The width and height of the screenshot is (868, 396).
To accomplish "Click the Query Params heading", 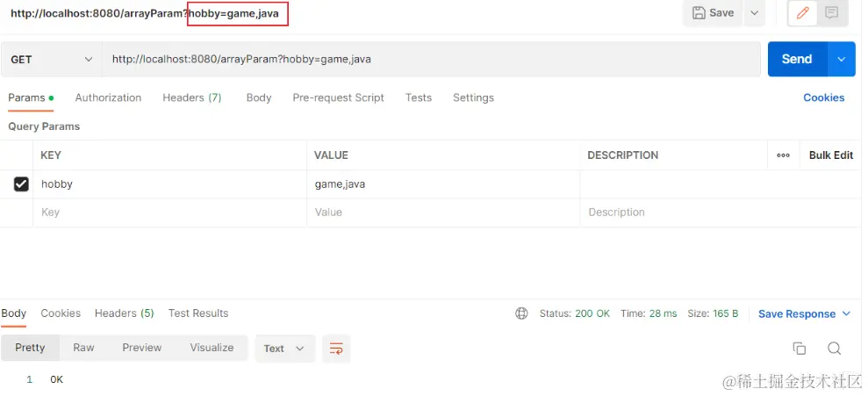I will [x=44, y=126].
